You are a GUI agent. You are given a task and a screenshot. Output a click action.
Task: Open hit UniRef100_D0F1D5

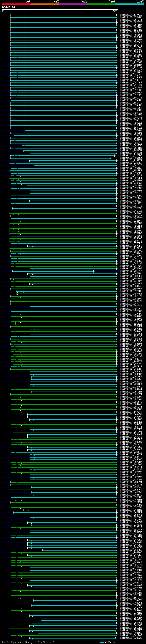coord(131,27)
